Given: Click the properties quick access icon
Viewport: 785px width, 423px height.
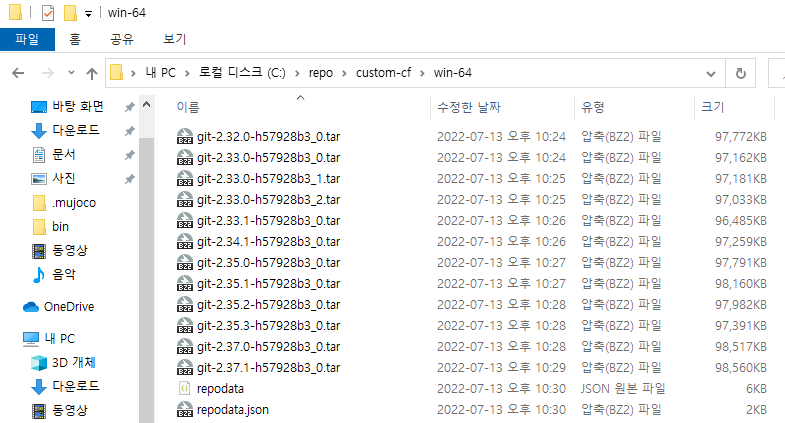Looking at the screenshot, I should [48, 13].
